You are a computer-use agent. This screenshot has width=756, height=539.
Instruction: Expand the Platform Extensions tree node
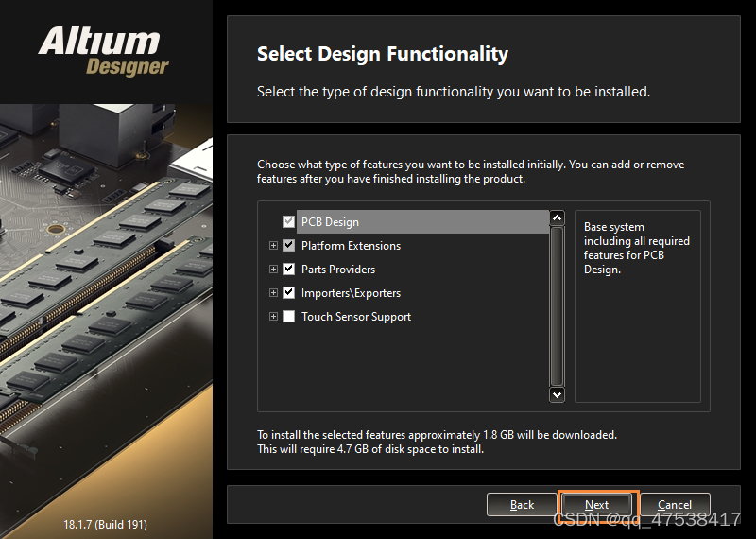pos(274,246)
